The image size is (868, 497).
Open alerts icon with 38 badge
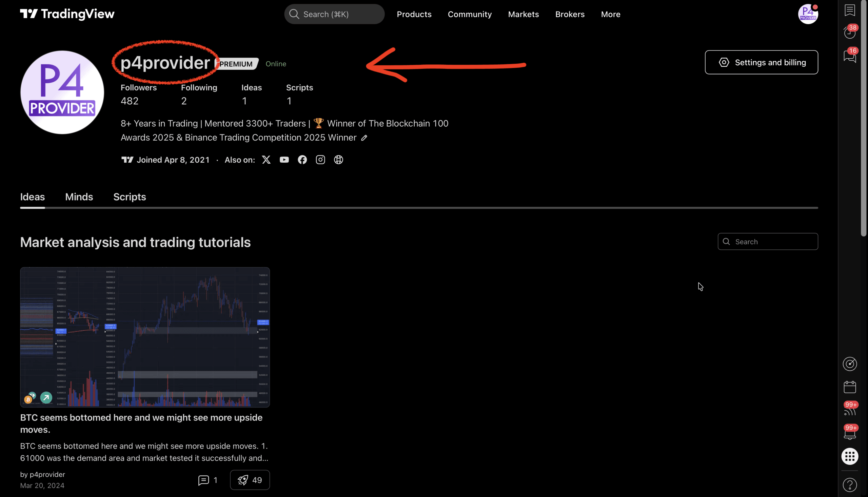(x=850, y=33)
